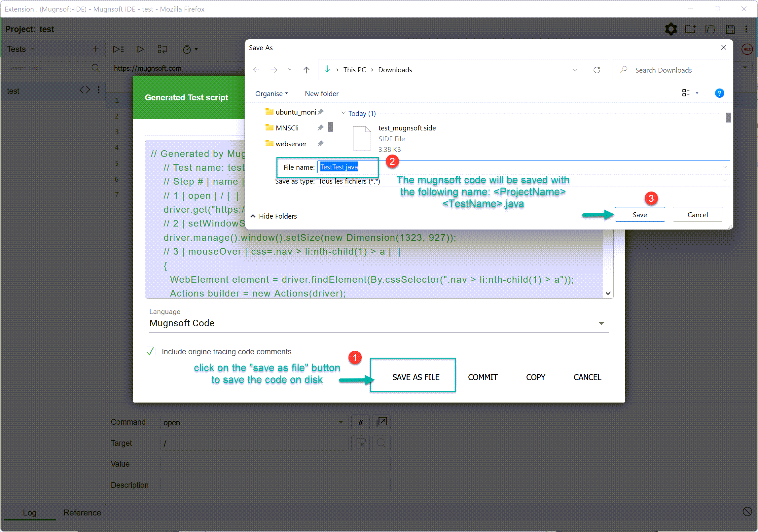Click the open in new window icon
This screenshot has height=532, width=758.
pyautogui.click(x=382, y=422)
